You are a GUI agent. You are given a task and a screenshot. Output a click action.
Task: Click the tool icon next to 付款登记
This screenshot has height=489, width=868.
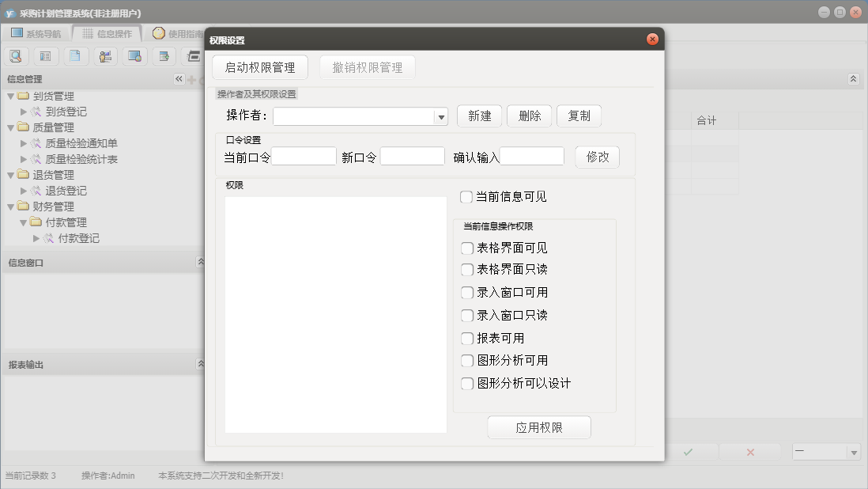[x=49, y=238]
